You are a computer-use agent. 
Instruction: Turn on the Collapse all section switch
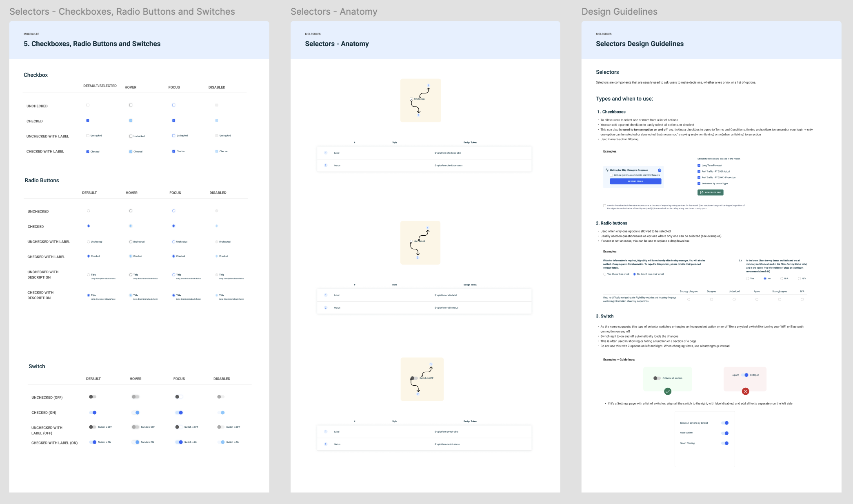coord(657,378)
